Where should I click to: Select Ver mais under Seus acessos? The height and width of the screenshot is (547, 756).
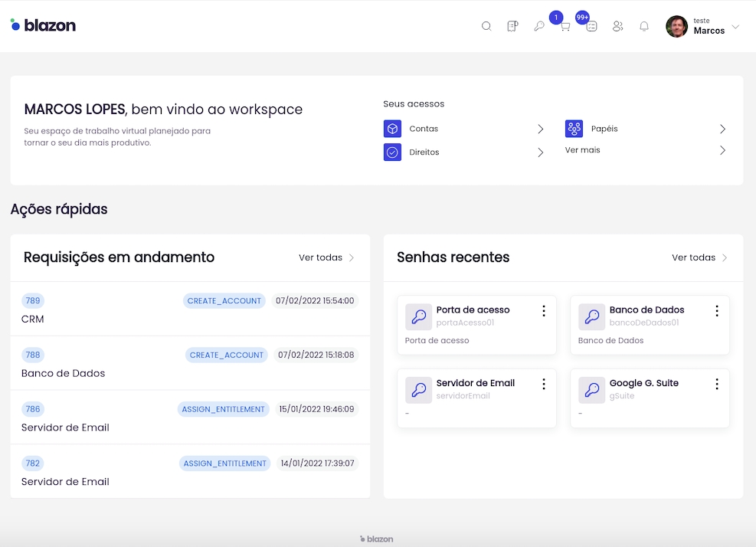tap(583, 150)
